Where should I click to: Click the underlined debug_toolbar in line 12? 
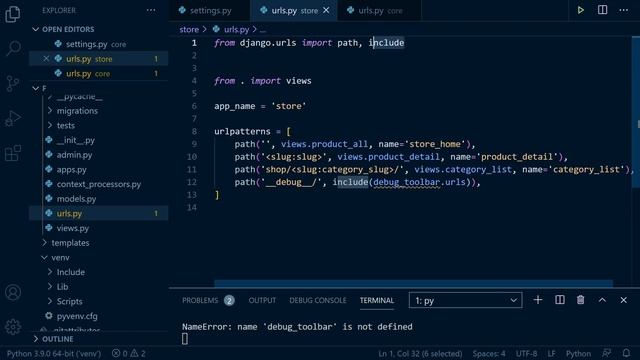tap(407, 182)
